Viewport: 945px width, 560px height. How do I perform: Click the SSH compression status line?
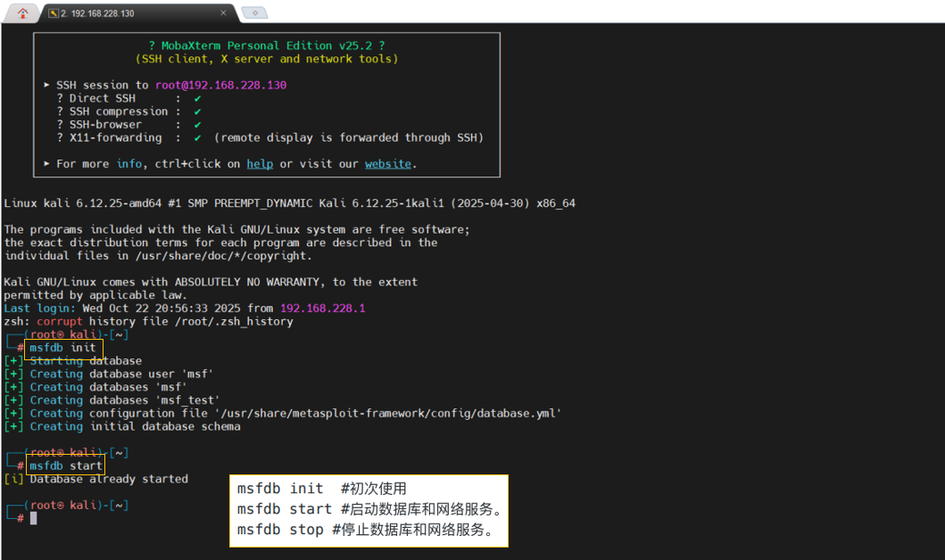tap(129, 111)
